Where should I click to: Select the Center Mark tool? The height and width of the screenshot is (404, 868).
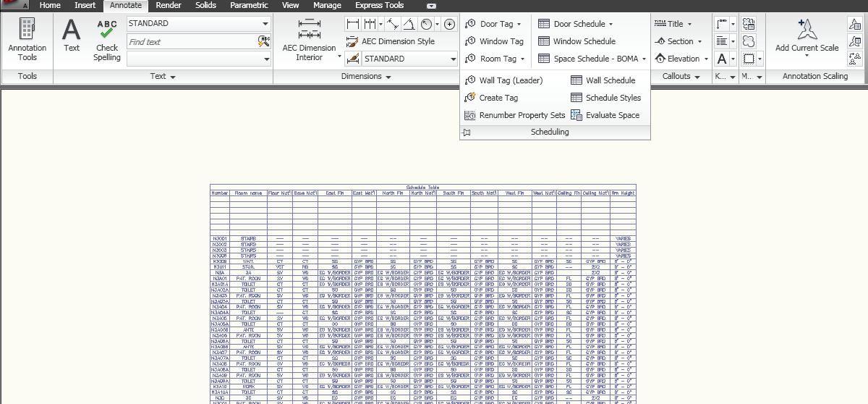point(449,24)
